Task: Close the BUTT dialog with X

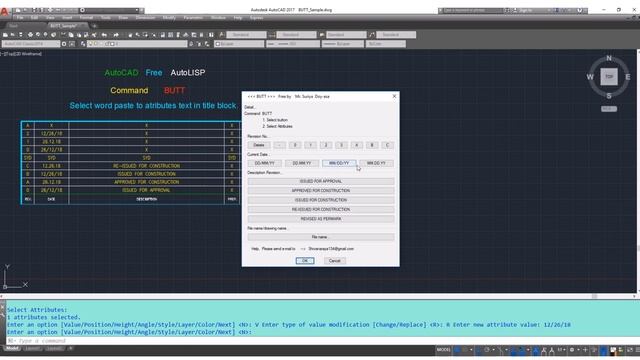Action: (x=394, y=96)
